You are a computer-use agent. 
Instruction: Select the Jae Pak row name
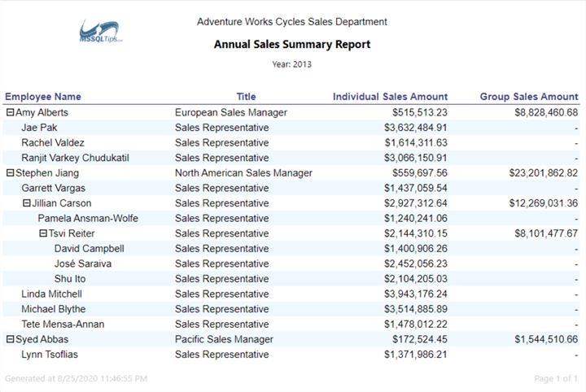(x=39, y=128)
